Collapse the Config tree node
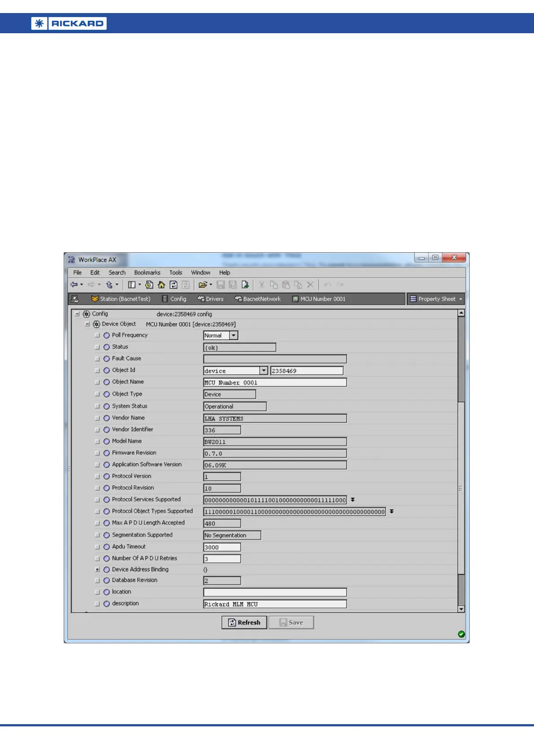534x756 pixels. pyautogui.click(x=77, y=314)
